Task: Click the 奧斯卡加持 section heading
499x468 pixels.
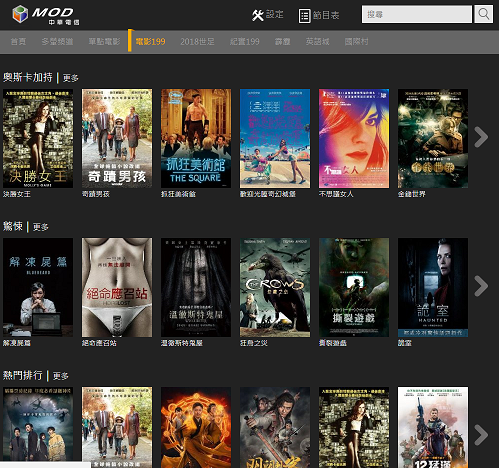Action: click(28, 77)
